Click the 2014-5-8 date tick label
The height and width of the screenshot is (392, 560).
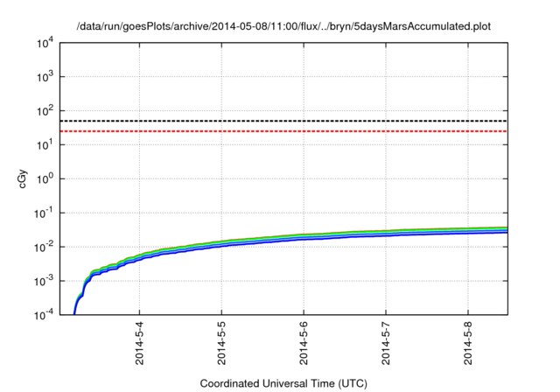coord(468,343)
